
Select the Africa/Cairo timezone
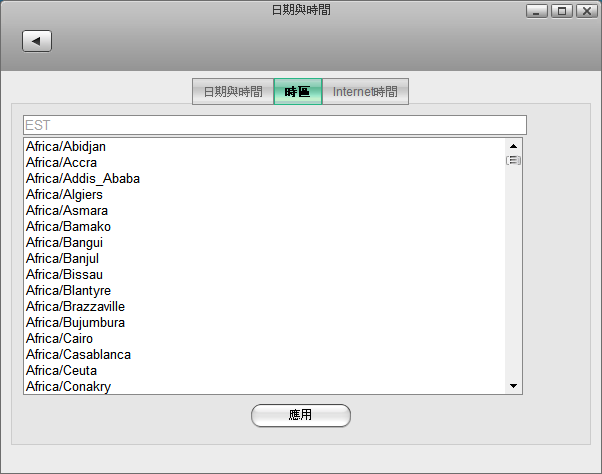click(x=60, y=339)
